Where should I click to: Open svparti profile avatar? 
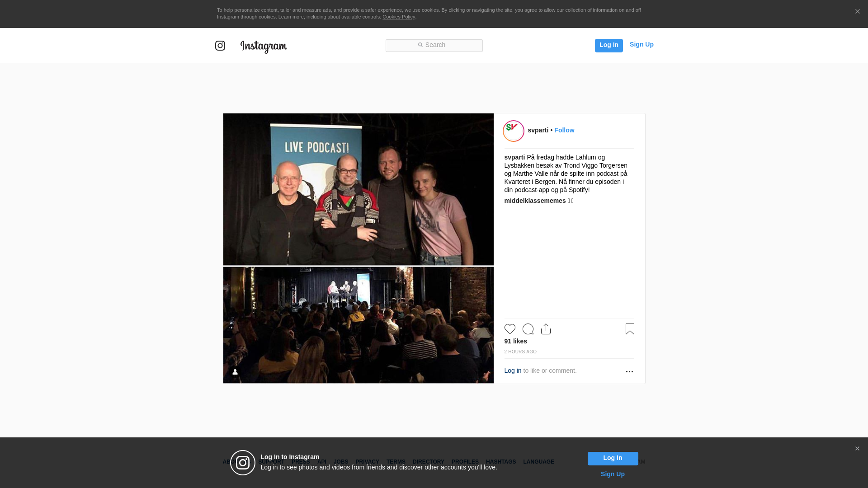click(514, 131)
